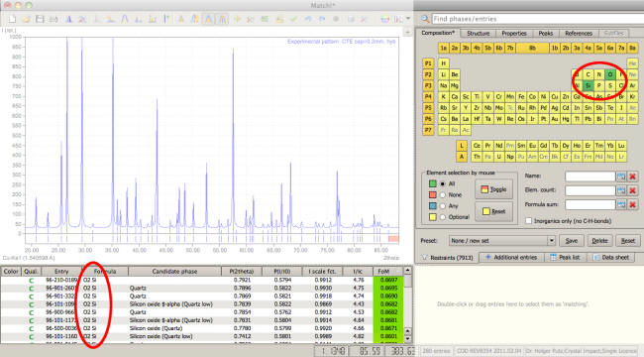This screenshot has width=644, height=357.
Task: Select the None radio button
Action: tap(443, 195)
